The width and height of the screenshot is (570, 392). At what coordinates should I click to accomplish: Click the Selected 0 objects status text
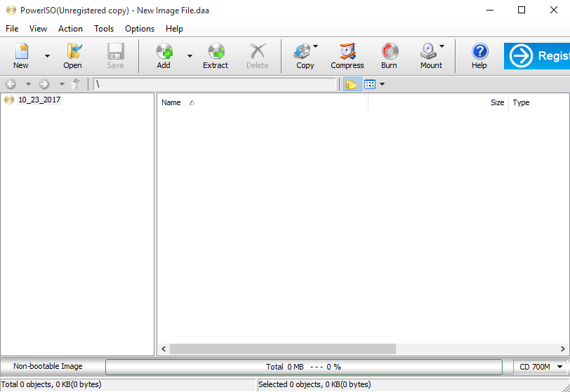tap(314, 384)
